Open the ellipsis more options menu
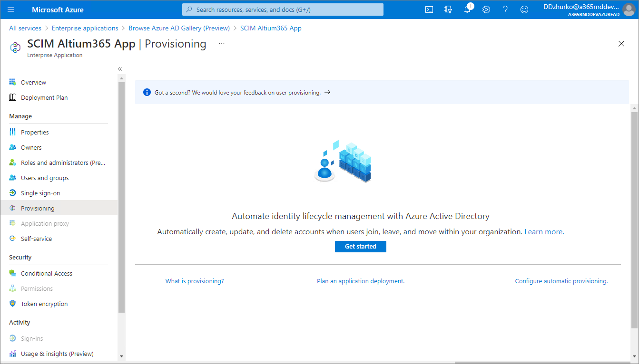 (x=221, y=44)
